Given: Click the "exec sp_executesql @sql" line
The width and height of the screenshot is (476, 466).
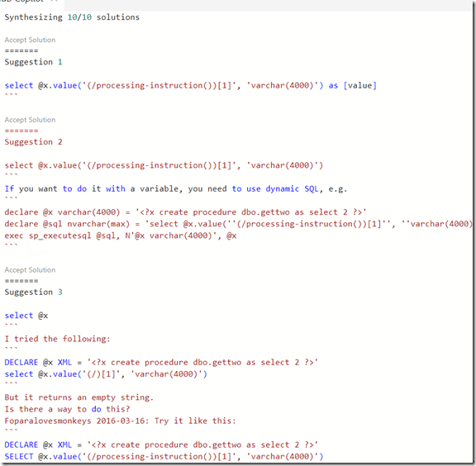Looking at the screenshot, I should (120, 235).
